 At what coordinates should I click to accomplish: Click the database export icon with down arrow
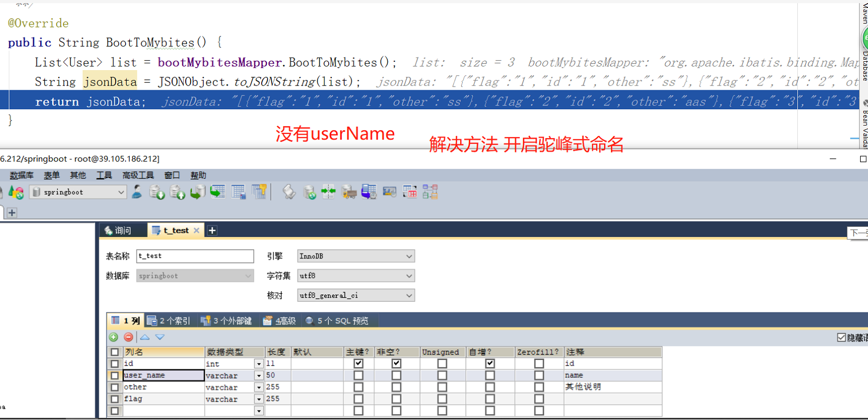point(157,193)
